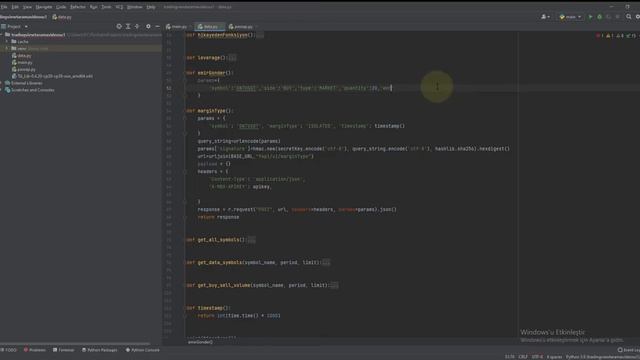Open the Refactor menu
Image resolution: width=640 pixels, height=360 pixels.
coord(78,7)
